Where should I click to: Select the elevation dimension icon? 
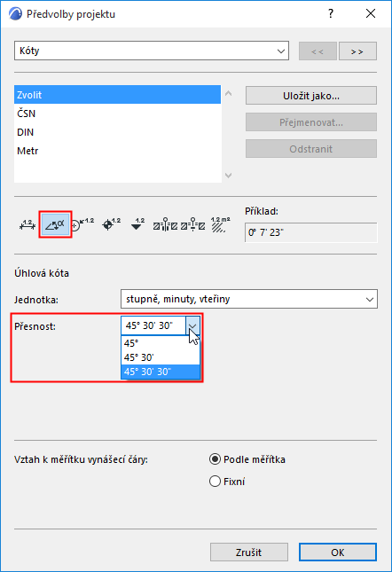137,224
